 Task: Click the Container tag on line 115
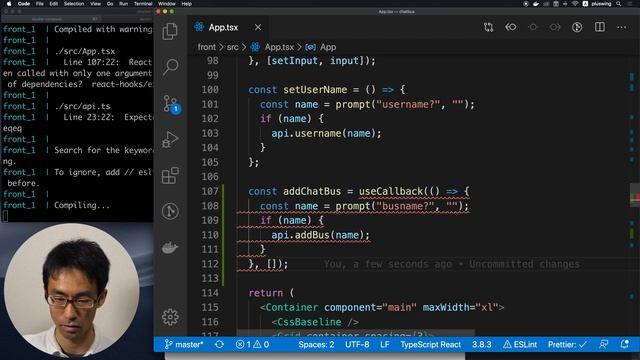291,307
